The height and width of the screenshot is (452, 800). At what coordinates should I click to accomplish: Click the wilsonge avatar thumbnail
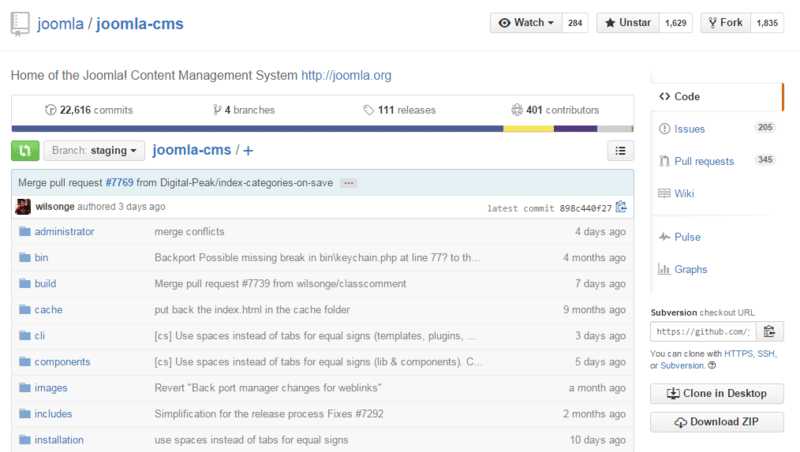click(x=23, y=207)
